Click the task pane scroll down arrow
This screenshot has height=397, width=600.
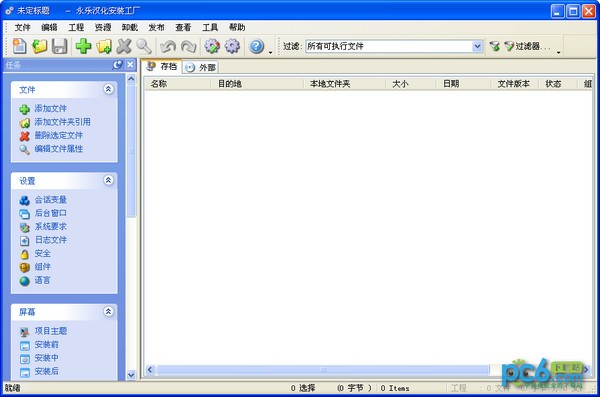click(x=131, y=375)
